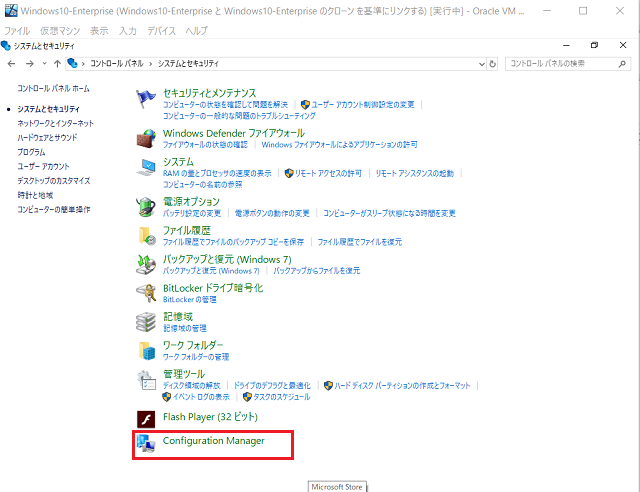Viewport: 640px width, 492px height.
Task: Open the 記憶域 storage drives icon
Action: [146, 322]
